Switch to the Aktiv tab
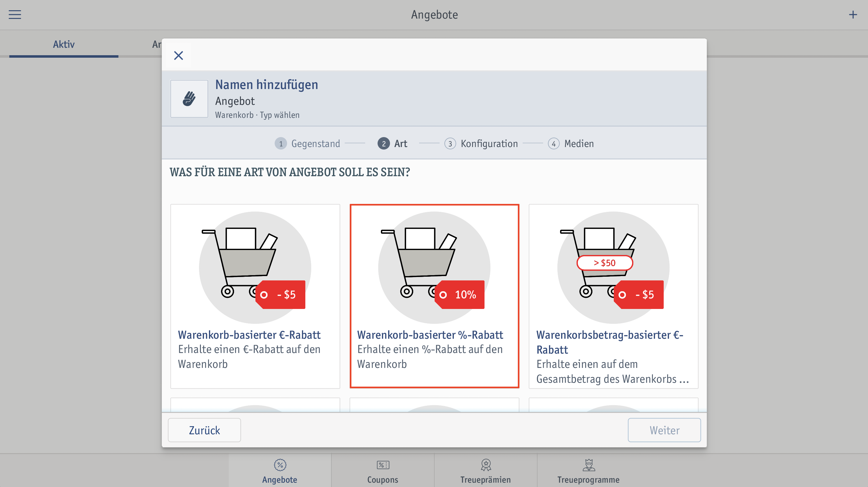The image size is (868, 487). (64, 44)
